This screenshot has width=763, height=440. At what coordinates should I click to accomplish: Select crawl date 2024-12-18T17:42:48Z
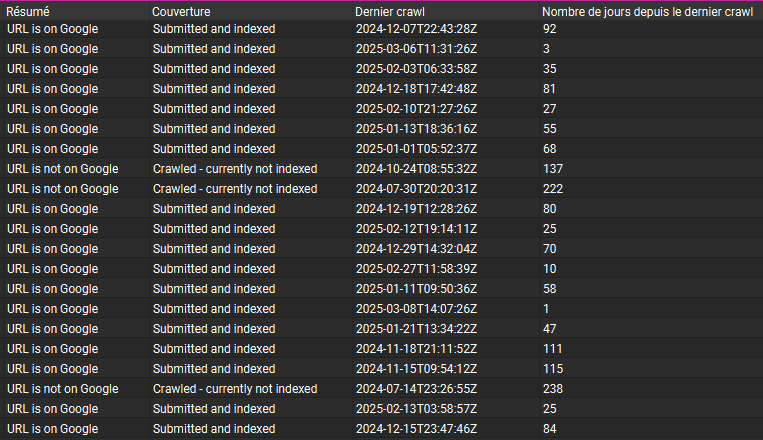coord(417,89)
